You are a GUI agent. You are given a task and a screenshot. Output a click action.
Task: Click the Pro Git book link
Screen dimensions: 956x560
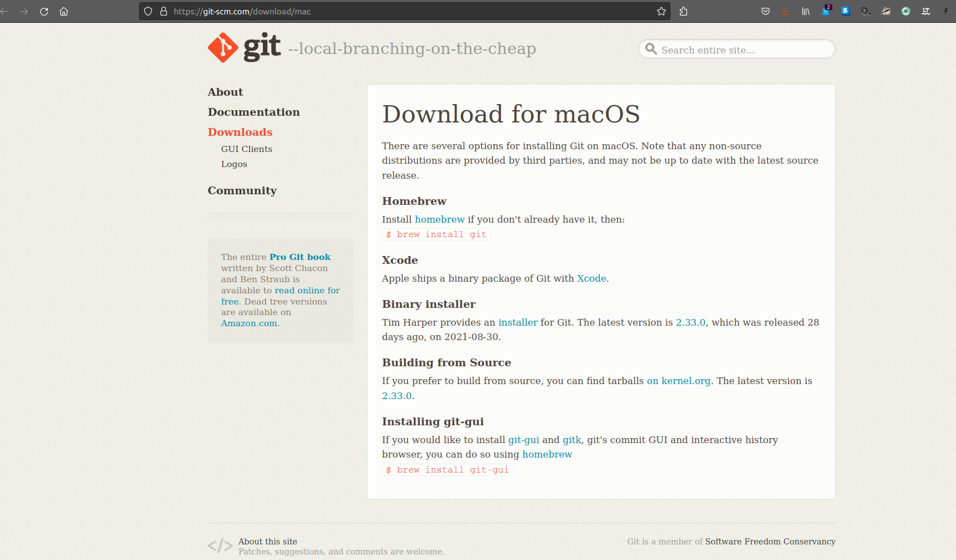pyautogui.click(x=300, y=257)
